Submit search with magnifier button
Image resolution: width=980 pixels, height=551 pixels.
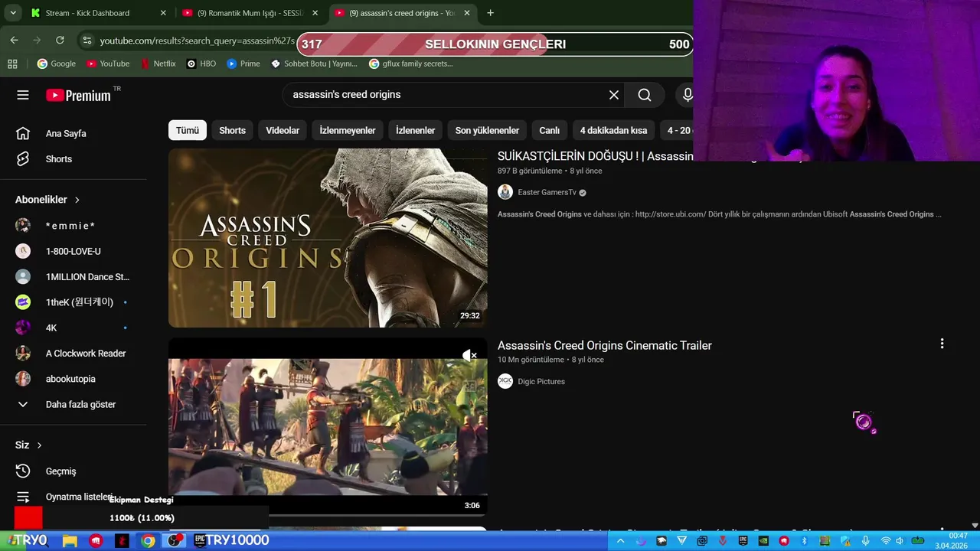click(645, 95)
